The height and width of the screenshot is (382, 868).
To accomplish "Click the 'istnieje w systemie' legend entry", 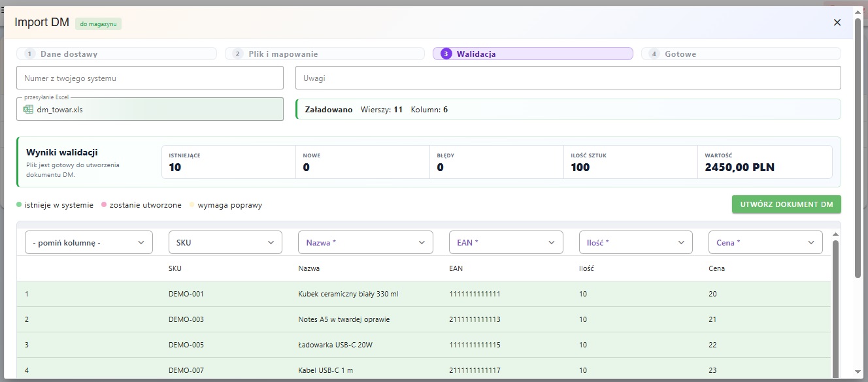I will [x=55, y=205].
